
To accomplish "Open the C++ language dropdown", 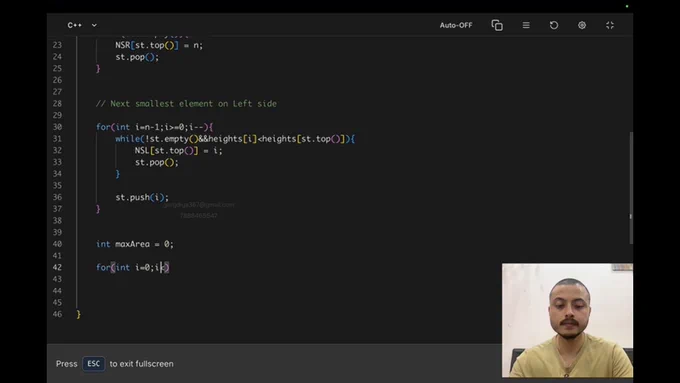I will click(x=82, y=25).
